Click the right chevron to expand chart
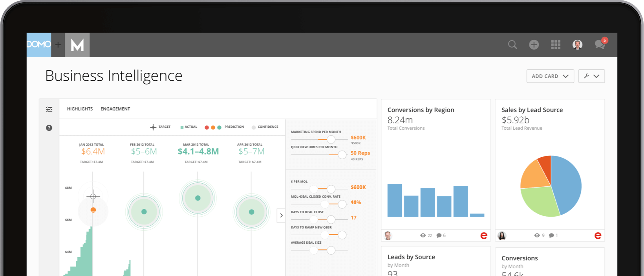 pyautogui.click(x=281, y=215)
